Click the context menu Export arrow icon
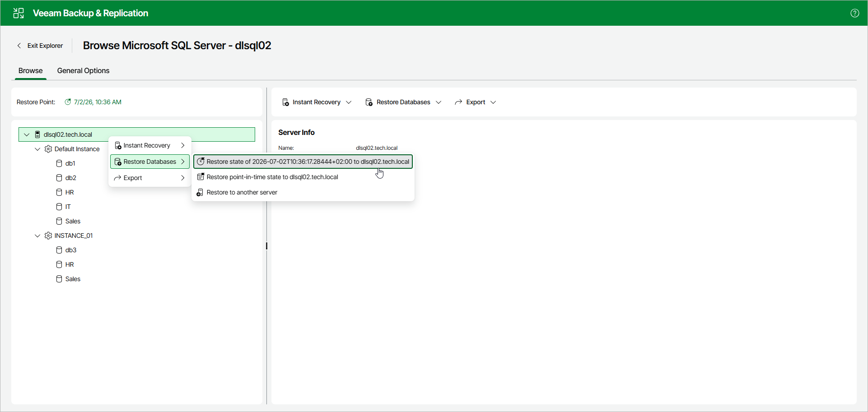The width and height of the screenshot is (868, 412). click(x=117, y=178)
